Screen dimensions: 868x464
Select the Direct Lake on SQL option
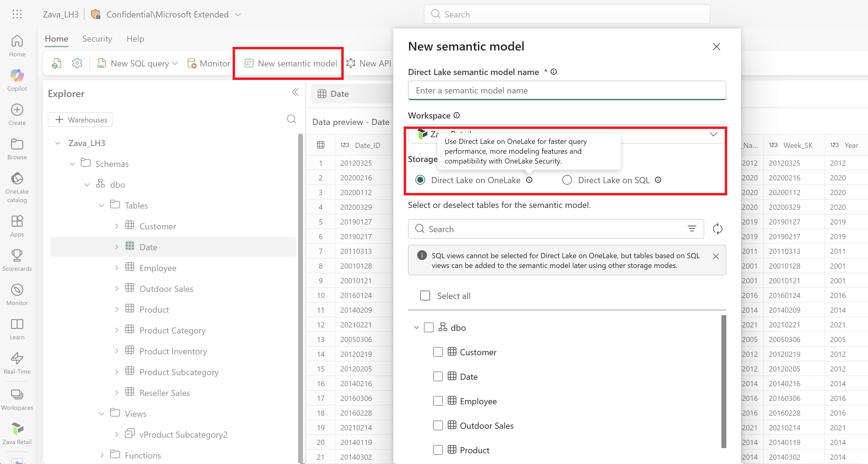click(x=567, y=180)
